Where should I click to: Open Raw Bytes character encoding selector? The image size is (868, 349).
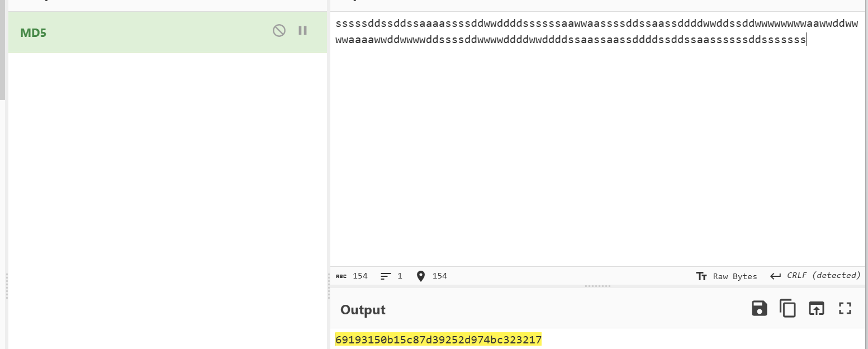point(734,276)
